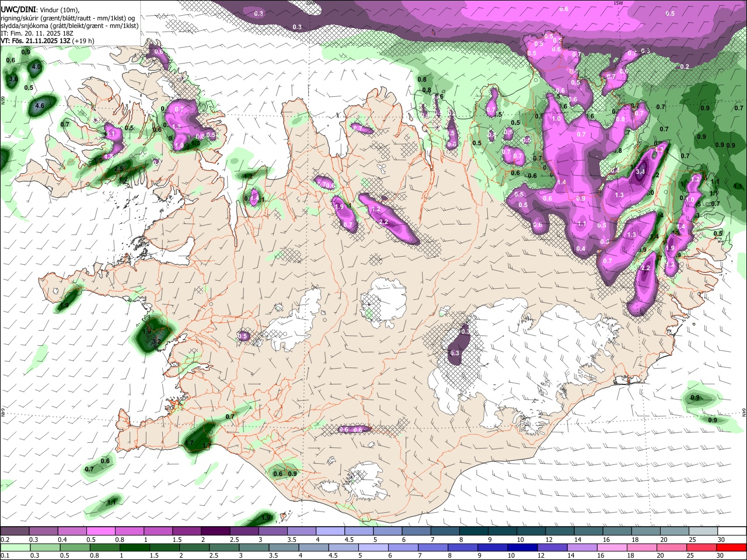This screenshot has width=747, height=560.
Task: Select the snow scale swatch between 1 and 1.5
Action: tap(158, 531)
